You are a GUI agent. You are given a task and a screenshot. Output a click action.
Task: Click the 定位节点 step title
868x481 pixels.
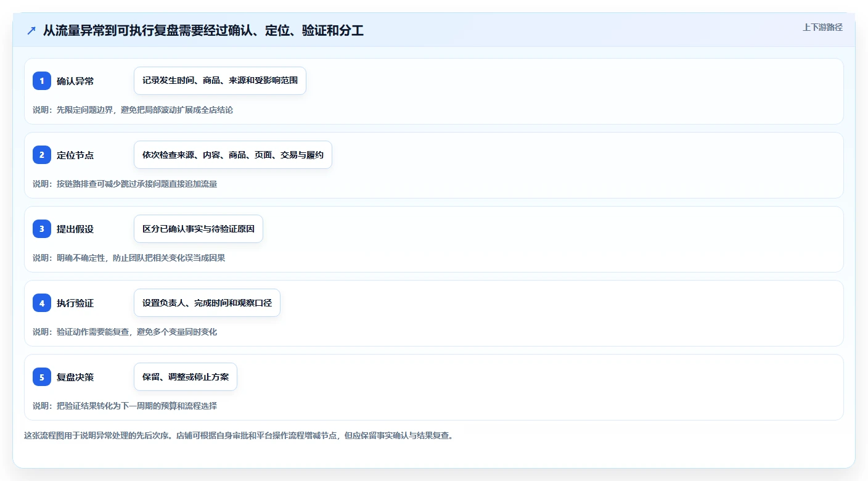pos(75,155)
